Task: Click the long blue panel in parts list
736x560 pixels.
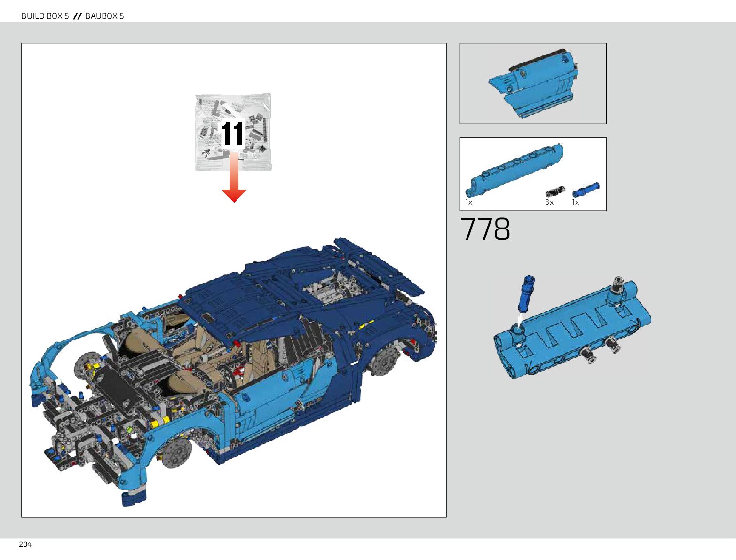Action: coord(514,169)
